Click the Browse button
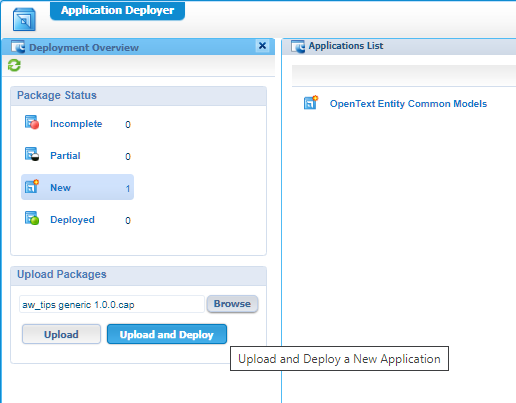The width and height of the screenshot is (516, 403). coord(232,304)
